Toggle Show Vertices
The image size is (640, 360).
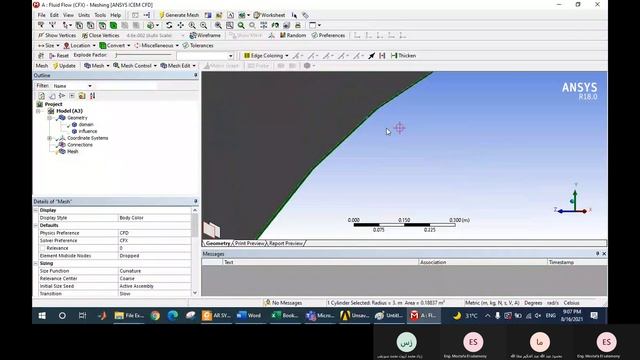tap(57, 36)
